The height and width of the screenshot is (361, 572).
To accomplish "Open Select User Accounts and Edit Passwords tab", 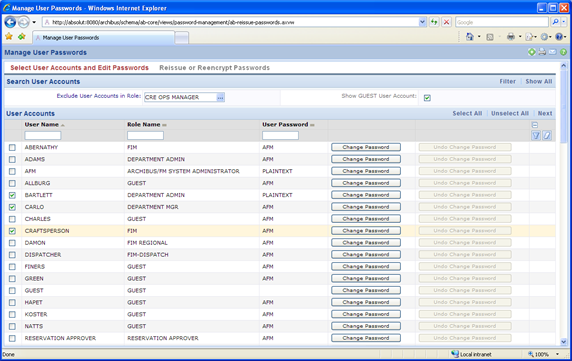I will [x=80, y=68].
